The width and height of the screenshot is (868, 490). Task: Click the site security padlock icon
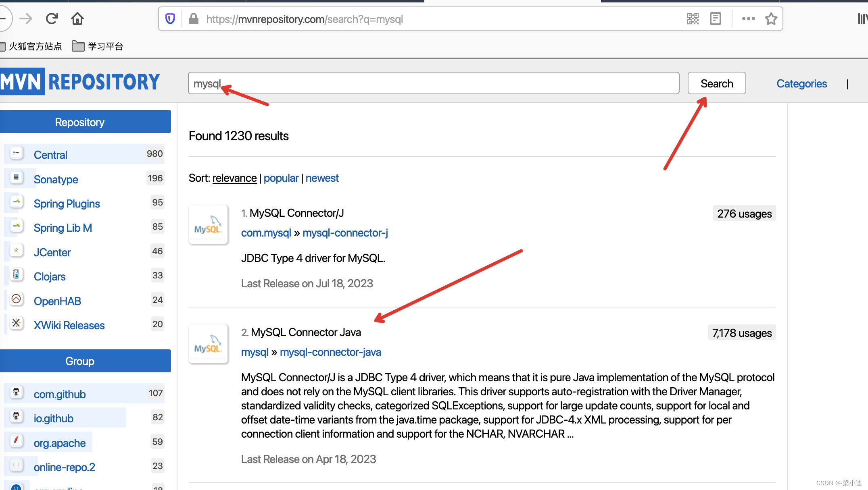pos(194,19)
